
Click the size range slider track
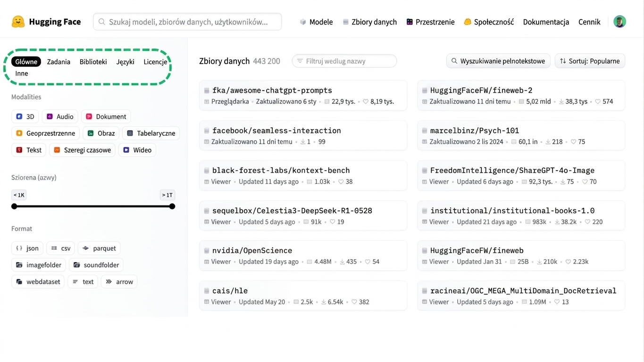pos(93,206)
